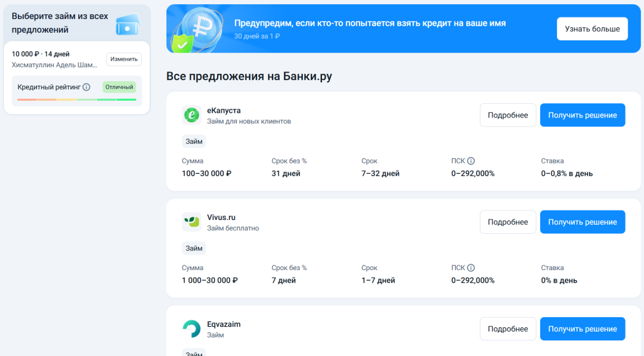
Task: Click the Vivus.ru 7 дней interest-free term
Action: (x=284, y=280)
